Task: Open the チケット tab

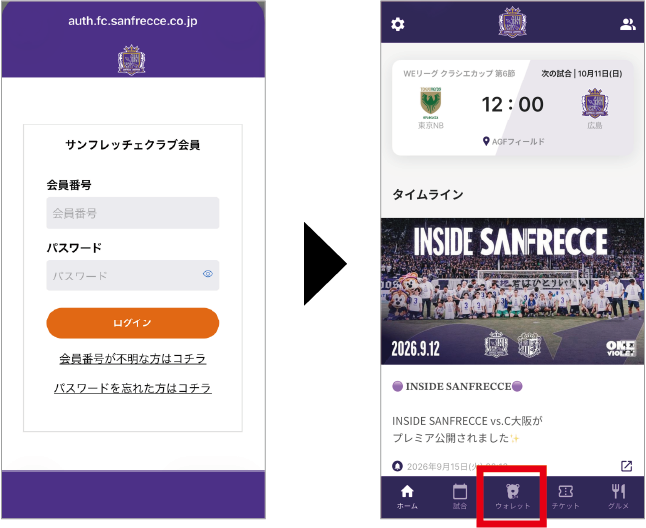Action: click(x=565, y=497)
